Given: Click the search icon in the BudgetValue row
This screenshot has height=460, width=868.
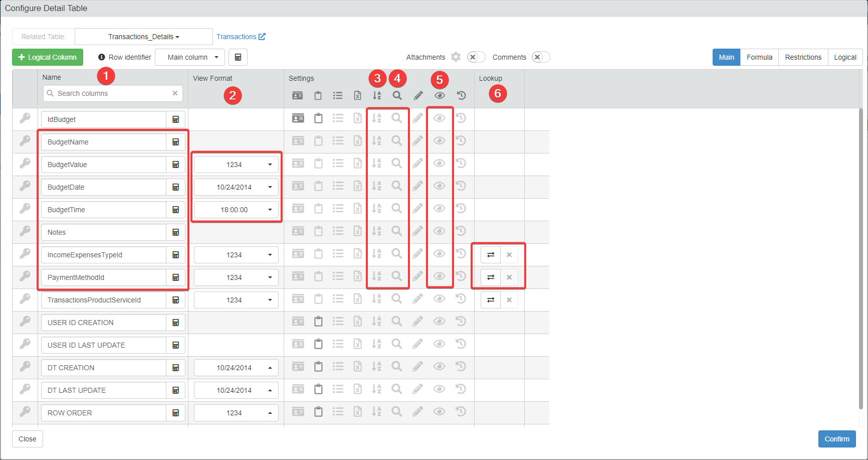Looking at the screenshot, I should click(396, 164).
